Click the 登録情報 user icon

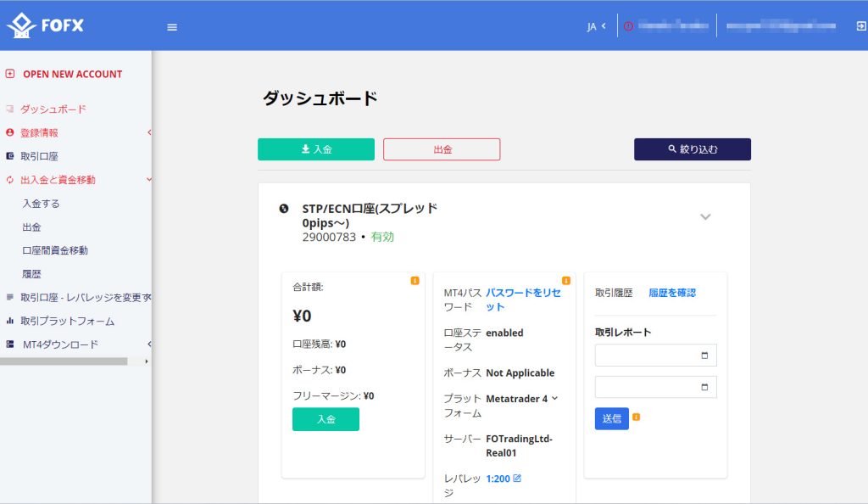point(9,132)
